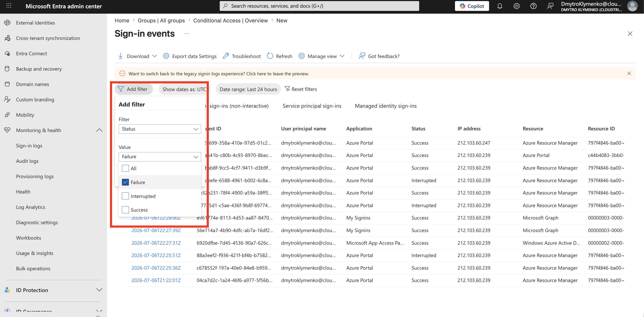
Task: Collapse the Monitoring & health section
Action: point(99,130)
